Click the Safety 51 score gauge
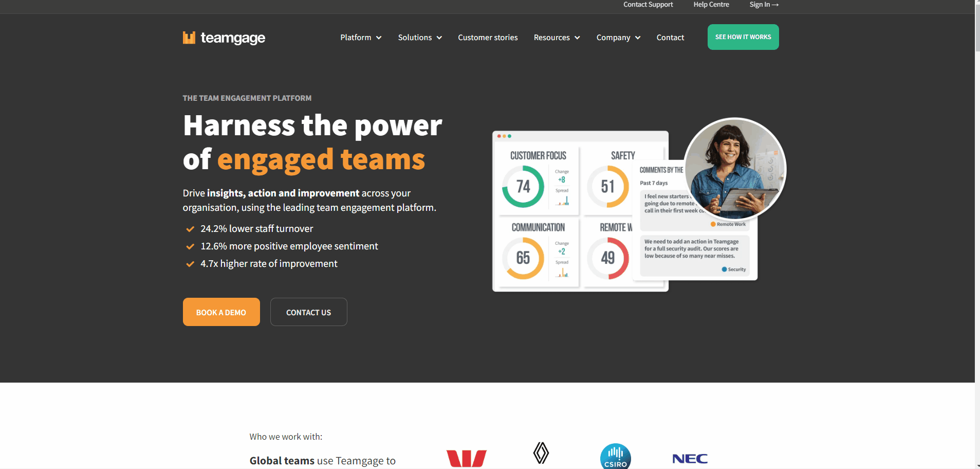Screen dimensions: 980x469 (x=608, y=186)
